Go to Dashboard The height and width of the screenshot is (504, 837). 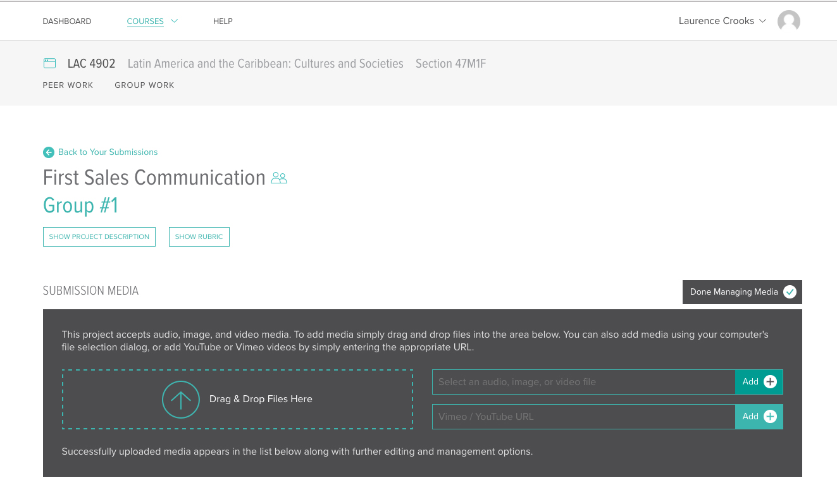67,22
